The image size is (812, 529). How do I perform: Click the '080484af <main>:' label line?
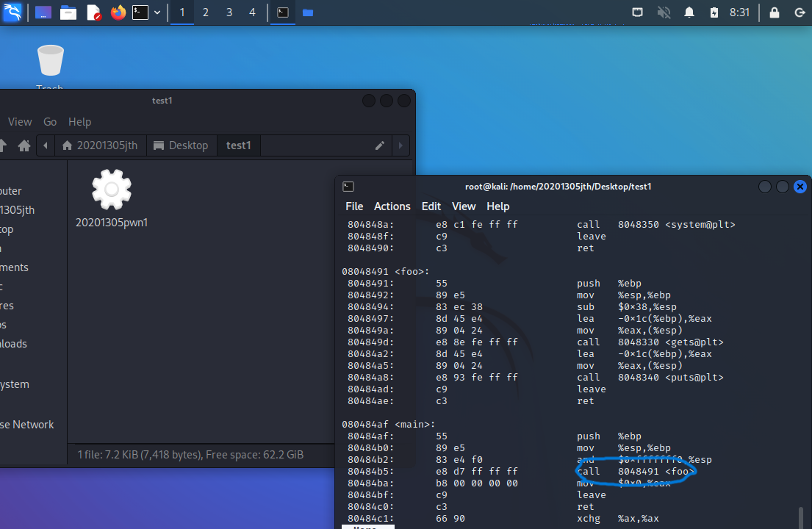pos(389,424)
